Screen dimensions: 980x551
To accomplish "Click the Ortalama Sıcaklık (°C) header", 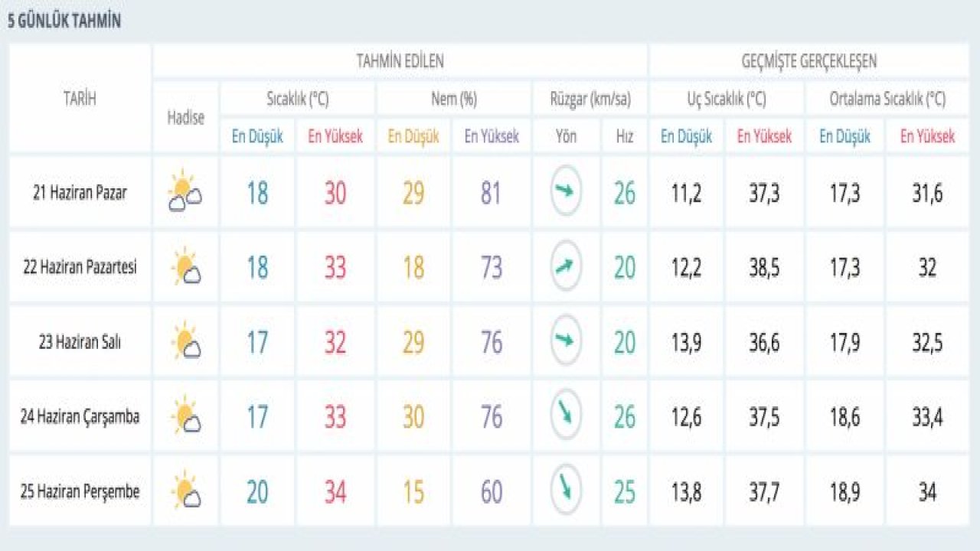I will click(x=887, y=99).
